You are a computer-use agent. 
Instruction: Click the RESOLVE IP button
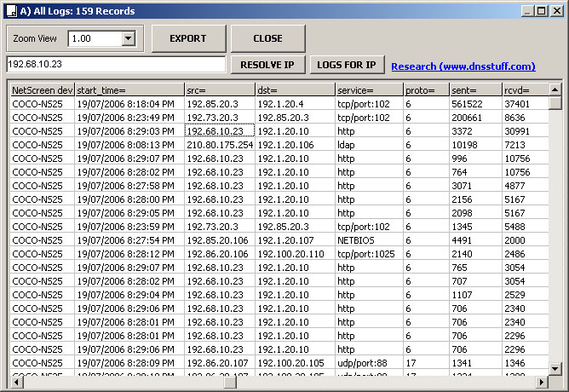267,65
